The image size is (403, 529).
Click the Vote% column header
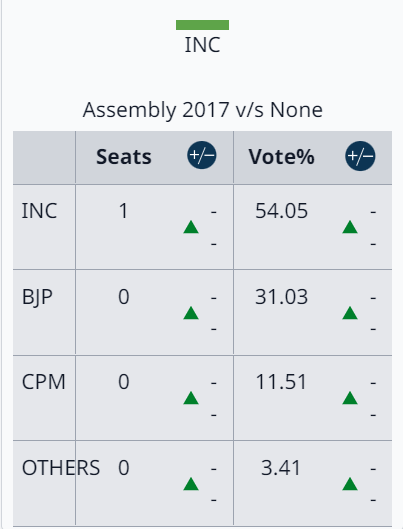(282, 157)
